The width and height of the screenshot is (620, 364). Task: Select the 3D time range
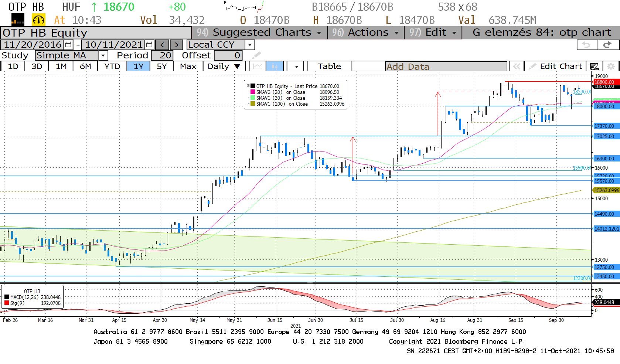pyautogui.click(x=37, y=67)
